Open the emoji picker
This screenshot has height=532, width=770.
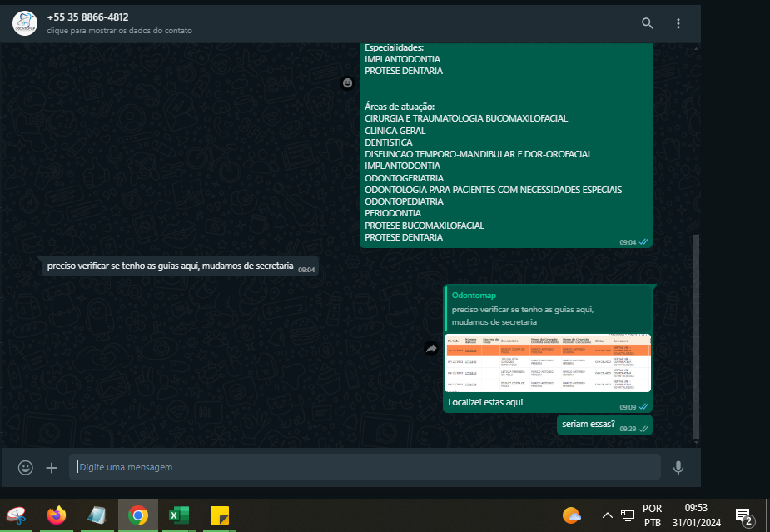[x=26, y=468]
